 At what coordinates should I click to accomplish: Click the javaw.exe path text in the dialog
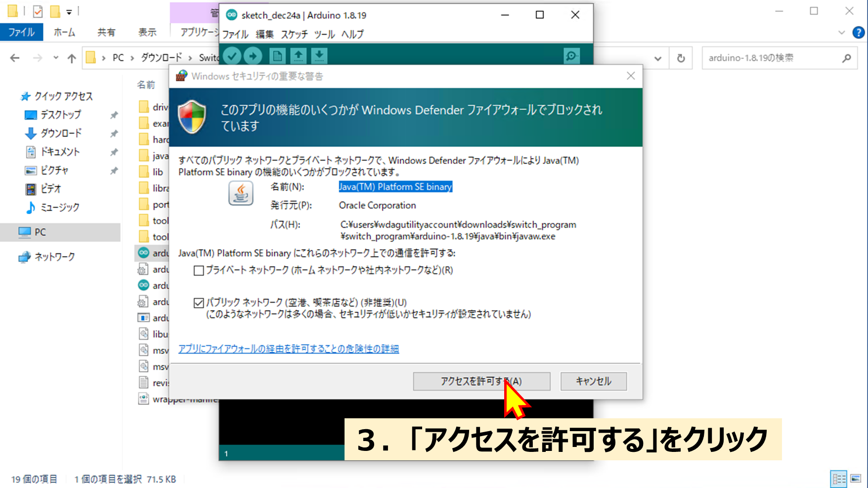pos(458,230)
